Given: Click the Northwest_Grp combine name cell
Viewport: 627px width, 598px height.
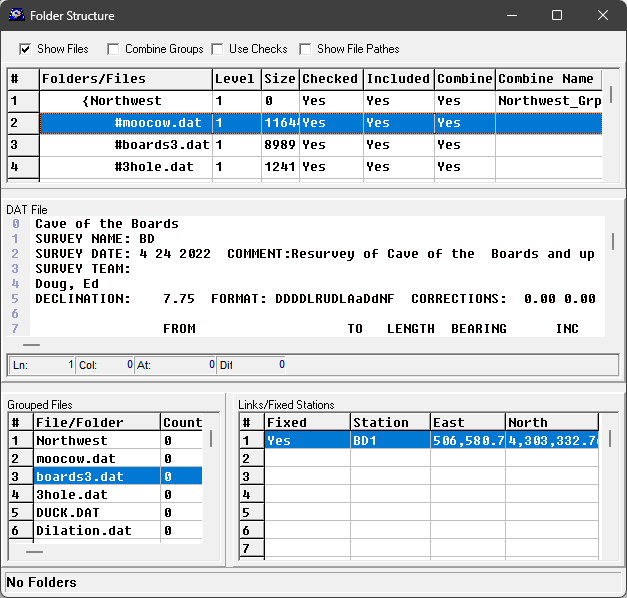Looking at the screenshot, I should 549,101.
